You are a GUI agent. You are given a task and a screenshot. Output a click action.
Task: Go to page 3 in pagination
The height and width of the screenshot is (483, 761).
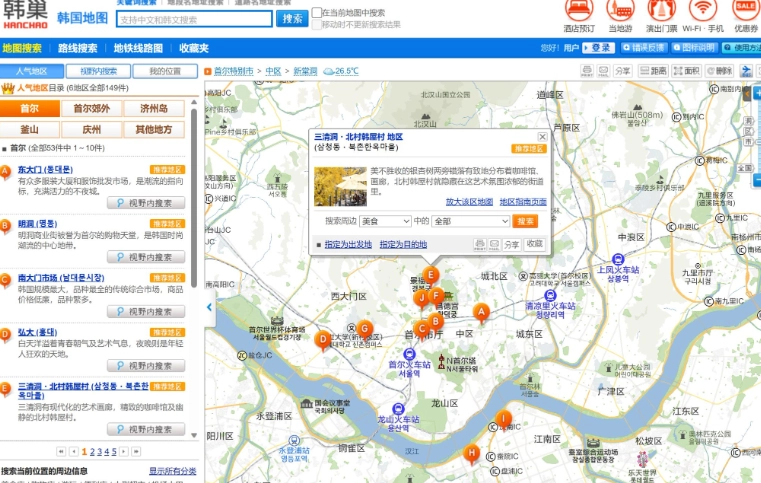[x=99, y=451]
